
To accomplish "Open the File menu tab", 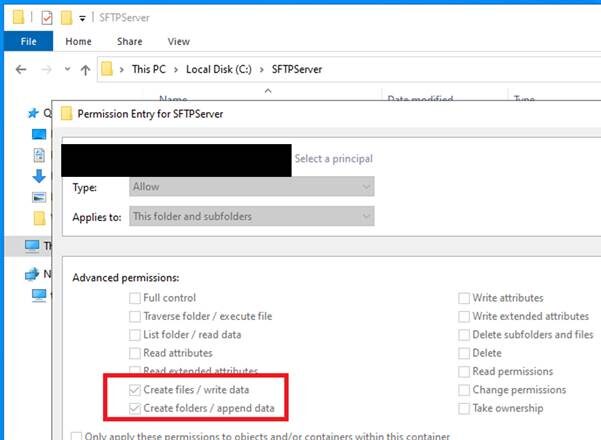I will coord(29,41).
